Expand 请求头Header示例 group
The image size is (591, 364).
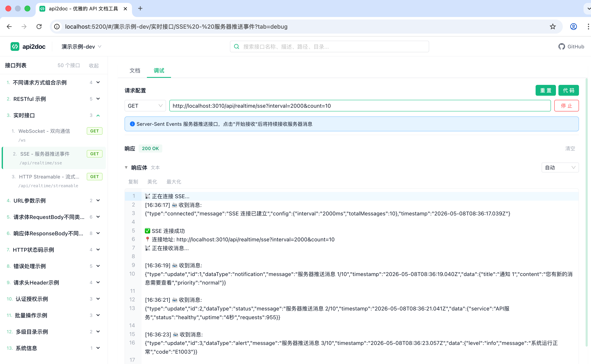(98, 282)
